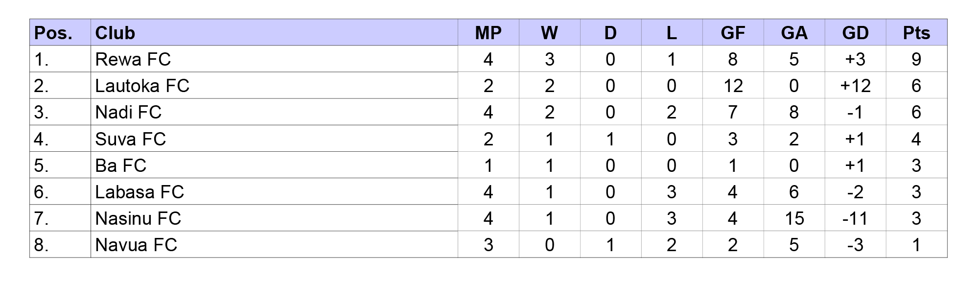This screenshot has height=282, width=980.
Task: Click the Rewa FC club name
Action: [x=133, y=59]
